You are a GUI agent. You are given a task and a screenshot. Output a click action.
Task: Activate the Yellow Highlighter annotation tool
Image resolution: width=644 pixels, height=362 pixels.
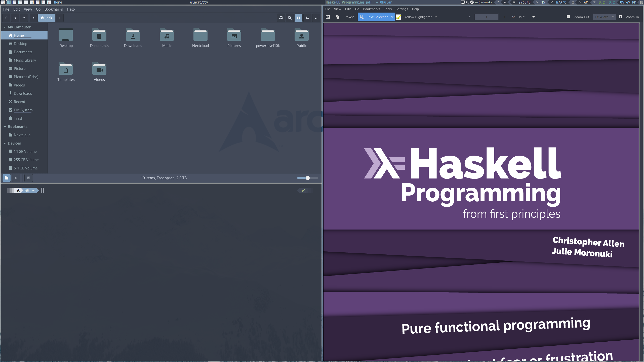click(399, 17)
